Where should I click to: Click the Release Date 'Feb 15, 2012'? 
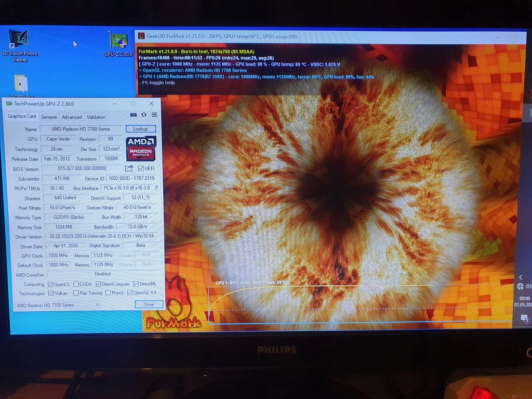coord(57,159)
